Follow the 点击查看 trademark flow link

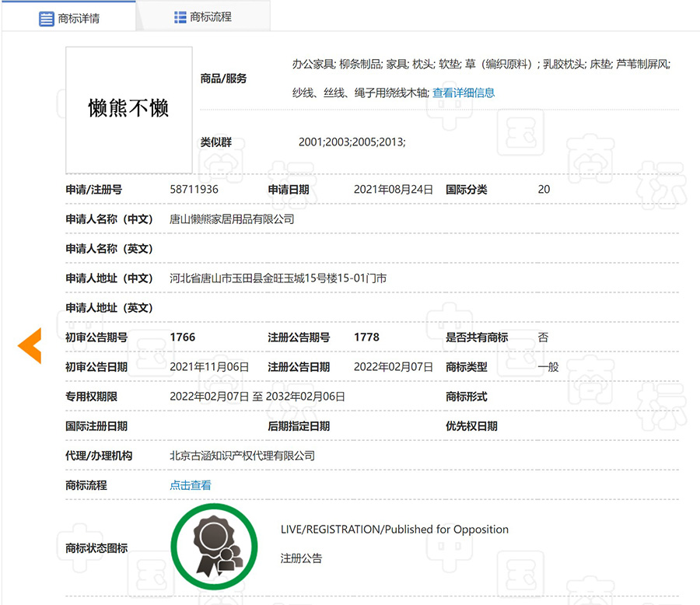(x=191, y=485)
